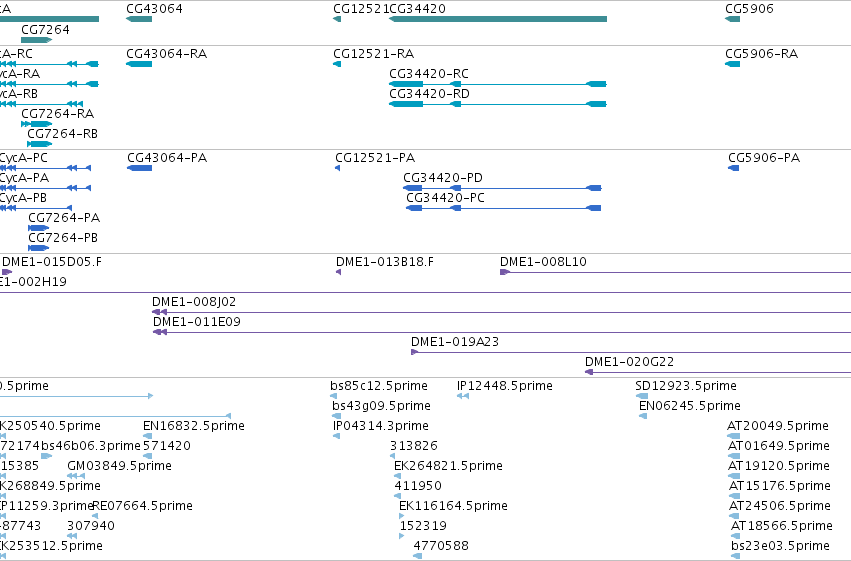Click EST AT24506.5prime
The width and height of the screenshot is (851, 561).
pyautogui.click(x=779, y=507)
